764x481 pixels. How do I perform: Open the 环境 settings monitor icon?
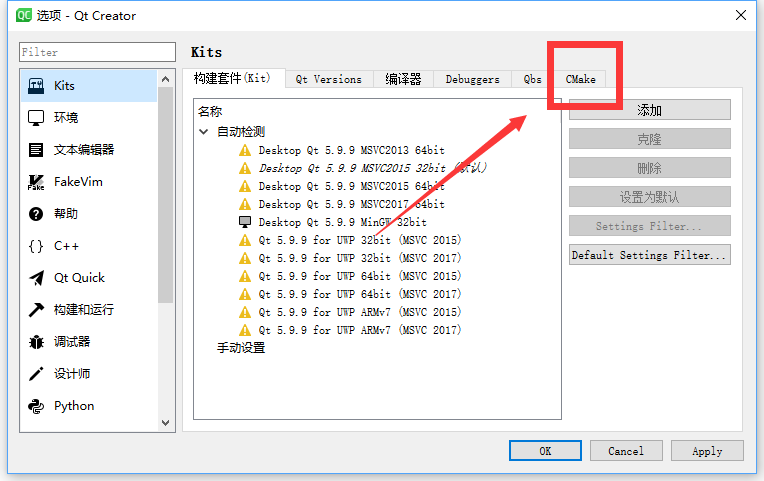pyautogui.click(x=36, y=118)
